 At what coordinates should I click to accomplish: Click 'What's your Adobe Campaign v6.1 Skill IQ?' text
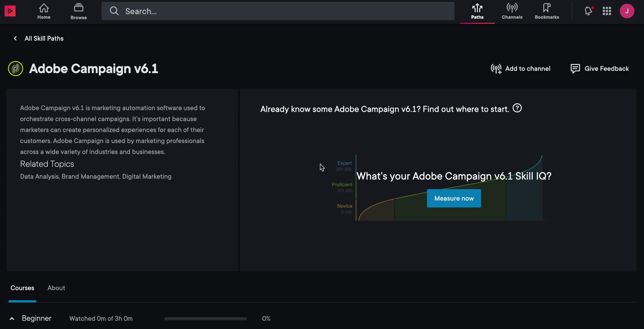coord(454,176)
